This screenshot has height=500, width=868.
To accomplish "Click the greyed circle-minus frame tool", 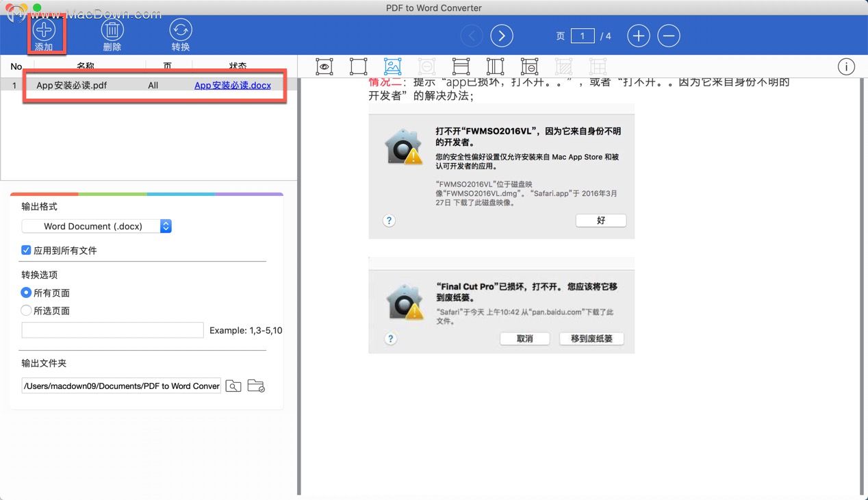I will pos(426,66).
